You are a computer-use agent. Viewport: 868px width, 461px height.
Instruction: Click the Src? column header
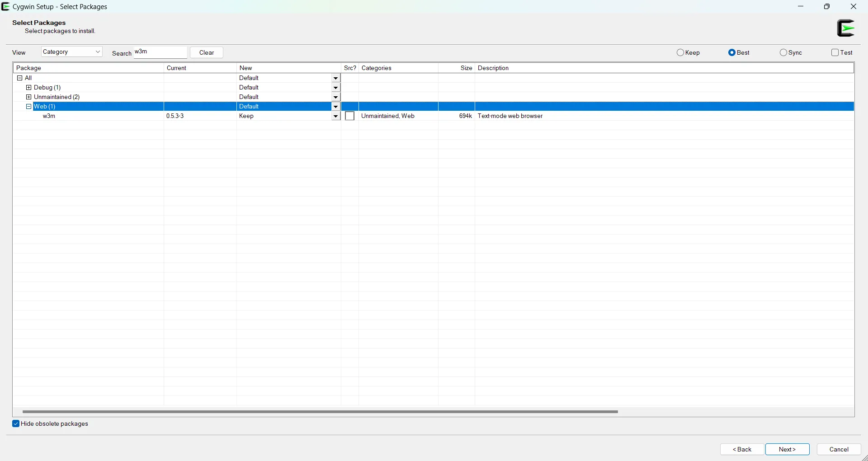click(350, 68)
